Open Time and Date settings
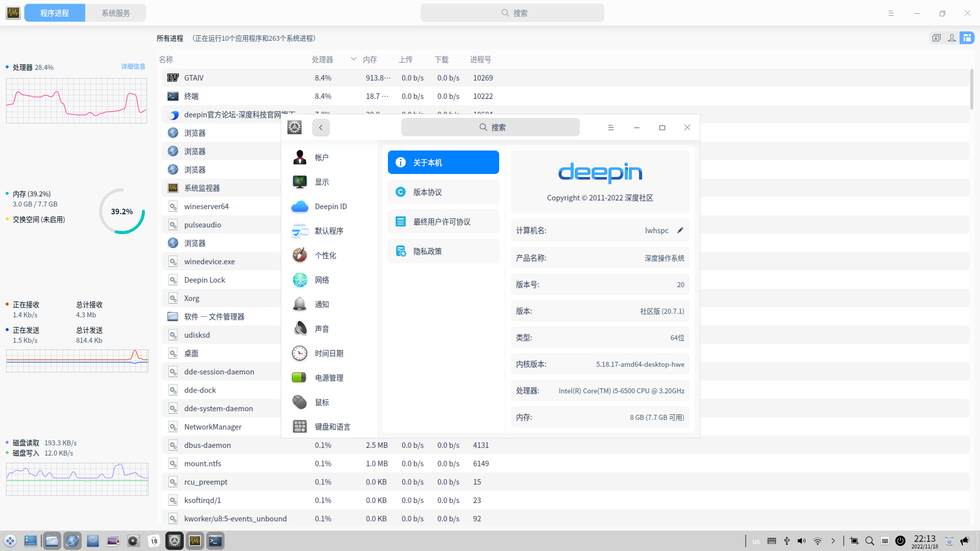Viewport: 980px width, 551px height. (x=330, y=353)
